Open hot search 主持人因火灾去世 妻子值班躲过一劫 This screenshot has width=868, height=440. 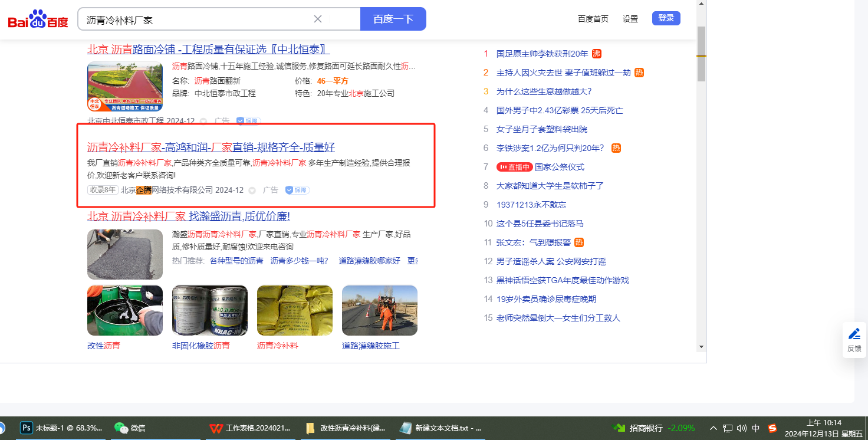(564, 73)
